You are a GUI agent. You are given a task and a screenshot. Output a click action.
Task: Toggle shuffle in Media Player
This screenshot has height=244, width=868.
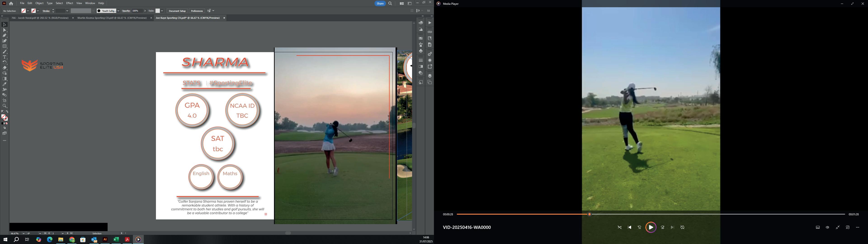click(619, 228)
